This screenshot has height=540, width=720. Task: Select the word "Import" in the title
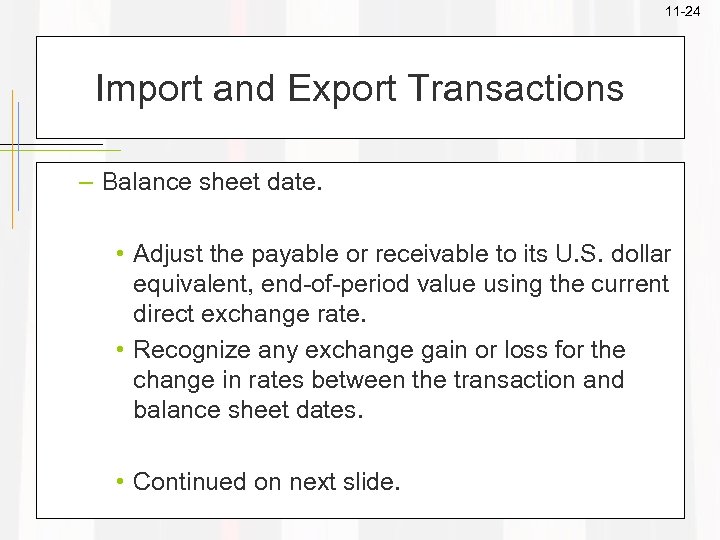point(143,89)
